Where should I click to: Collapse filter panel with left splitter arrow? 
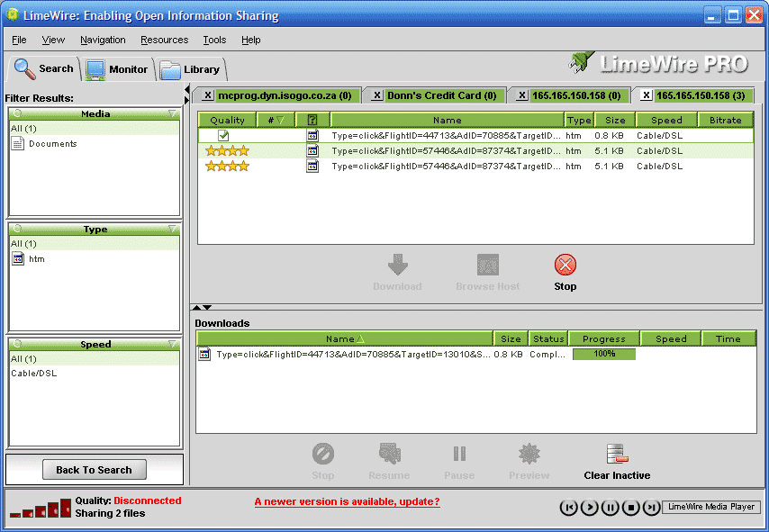click(187, 89)
